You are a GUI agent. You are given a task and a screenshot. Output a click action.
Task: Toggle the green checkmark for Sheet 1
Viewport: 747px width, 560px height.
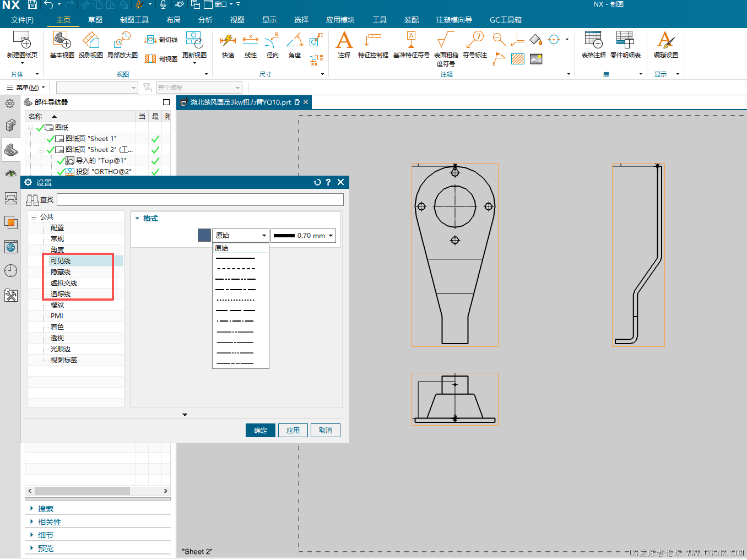pyautogui.click(x=51, y=139)
